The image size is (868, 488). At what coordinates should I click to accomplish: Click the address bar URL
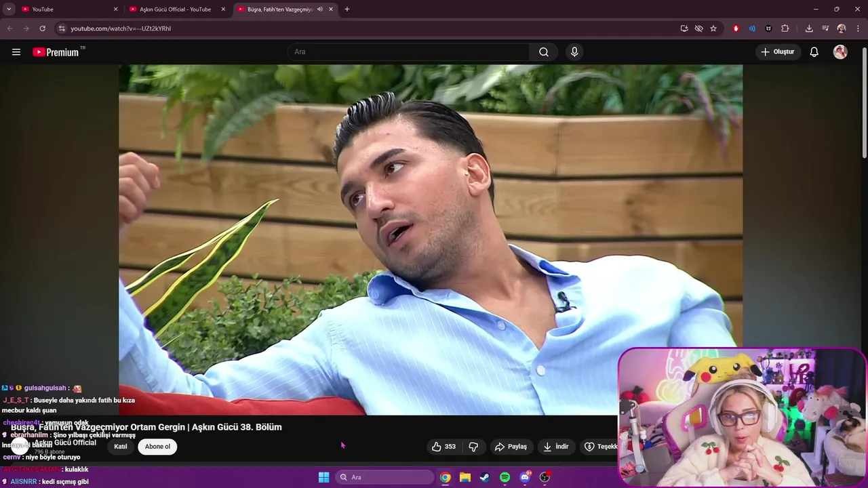(121, 28)
